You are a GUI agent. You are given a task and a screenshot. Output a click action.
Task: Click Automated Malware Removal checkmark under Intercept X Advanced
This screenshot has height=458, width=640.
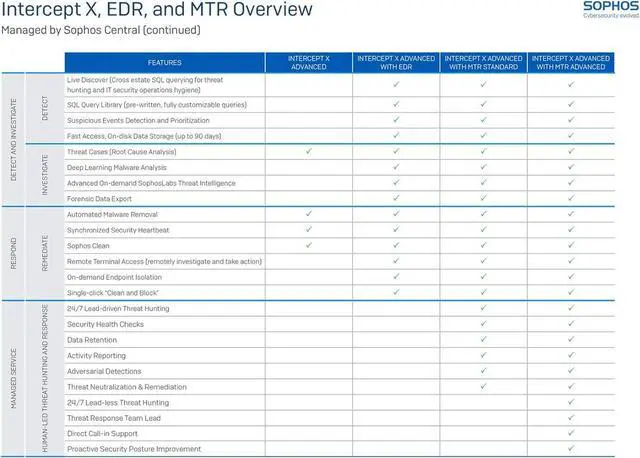point(309,214)
